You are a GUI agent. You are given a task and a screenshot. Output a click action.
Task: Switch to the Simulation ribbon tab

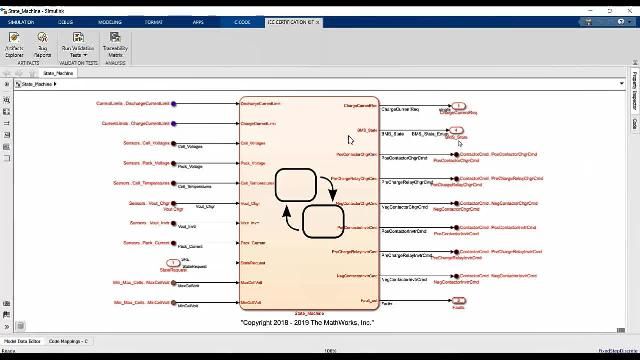click(x=21, y=22)
